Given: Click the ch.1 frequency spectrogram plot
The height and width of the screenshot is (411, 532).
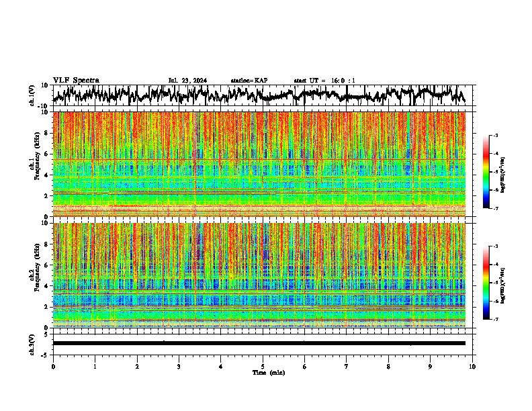Looking at the screenshot, I should pyautogui.click(x=259, y=164).
